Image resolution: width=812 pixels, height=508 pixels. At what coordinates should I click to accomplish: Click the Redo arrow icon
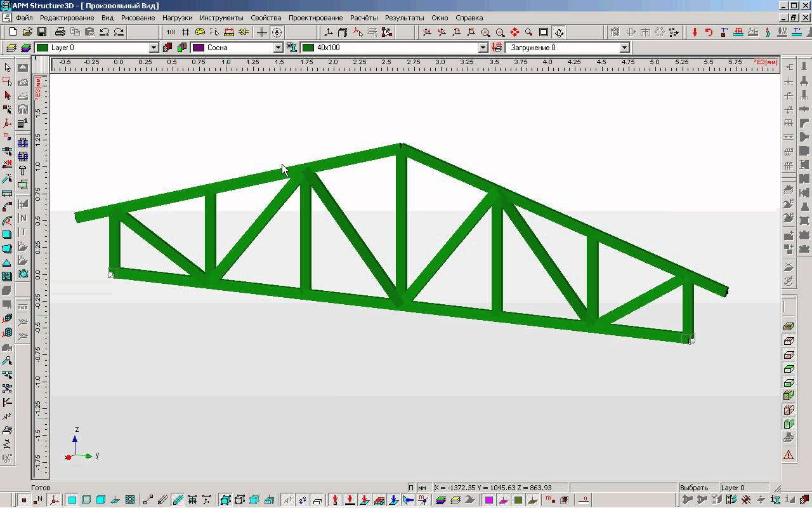tap(119, 32)
